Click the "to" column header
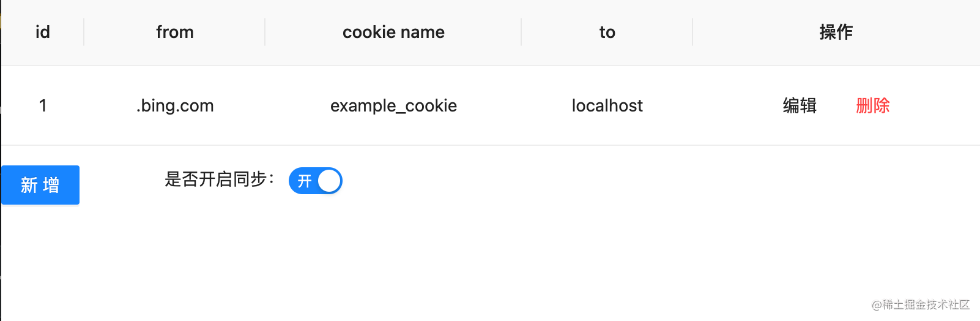980x321 pixels. click(607, 32)
